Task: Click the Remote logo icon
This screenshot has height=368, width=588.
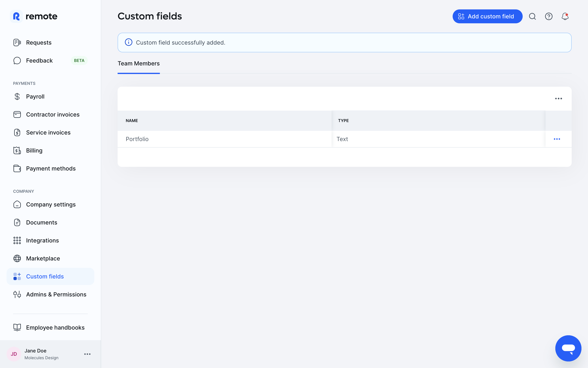Action: tap(16, 16)
